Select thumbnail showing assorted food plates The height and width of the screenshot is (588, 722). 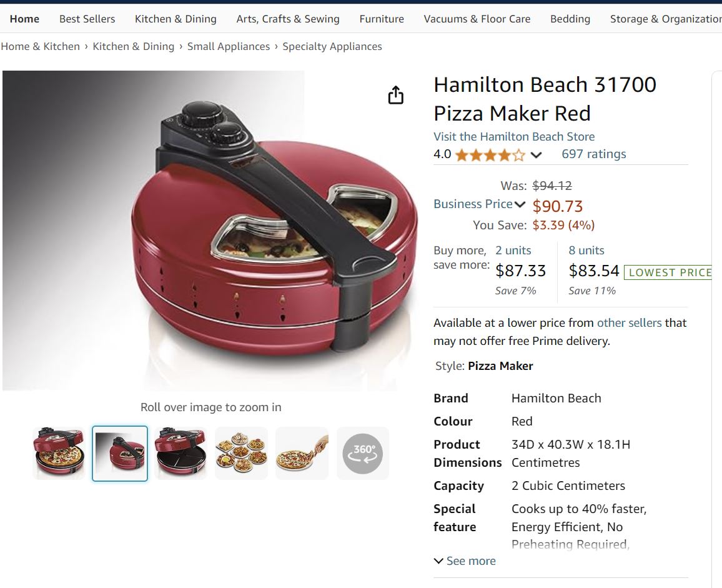coord(241,454)
